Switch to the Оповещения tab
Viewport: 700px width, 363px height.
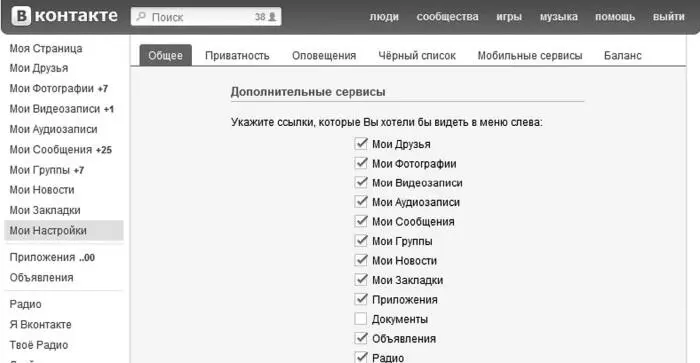coord(324,55)
